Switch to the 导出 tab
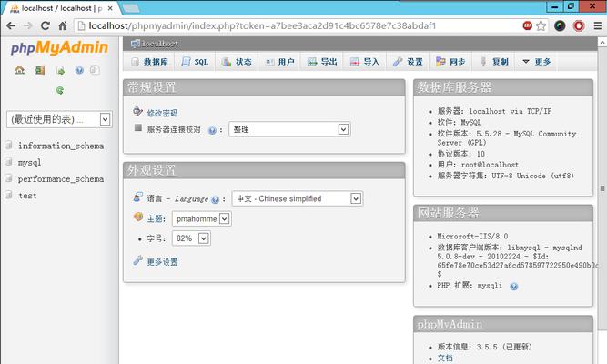This screenshot has height=364, width=607. [x=322, y=62]
